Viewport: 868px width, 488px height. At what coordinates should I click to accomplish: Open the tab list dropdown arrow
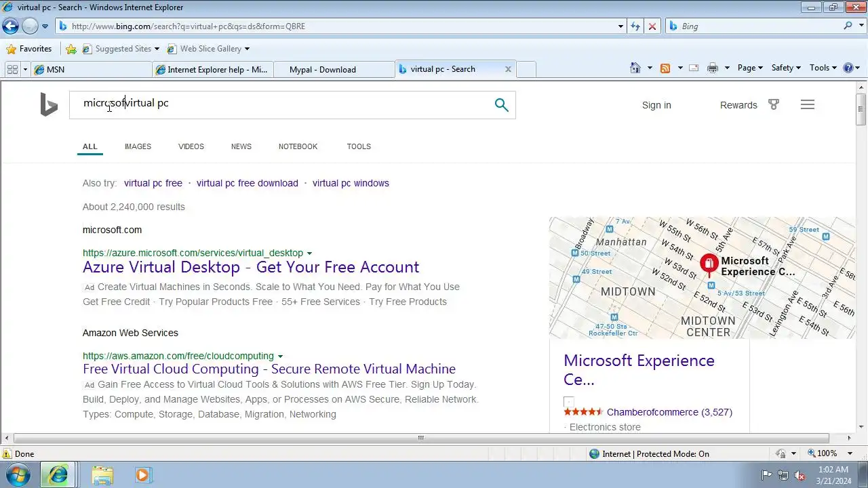click(x=25, y=69)
